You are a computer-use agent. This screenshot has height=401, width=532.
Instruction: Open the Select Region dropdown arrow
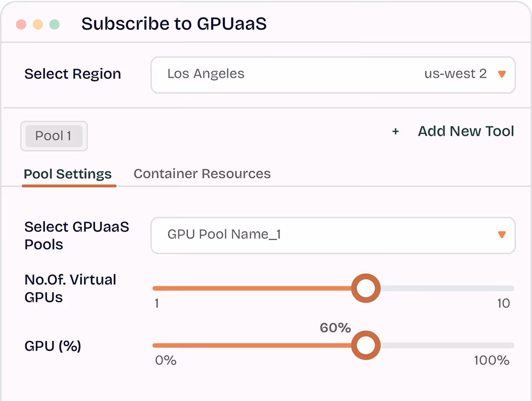pyautogui.click(x=502, y=74)
